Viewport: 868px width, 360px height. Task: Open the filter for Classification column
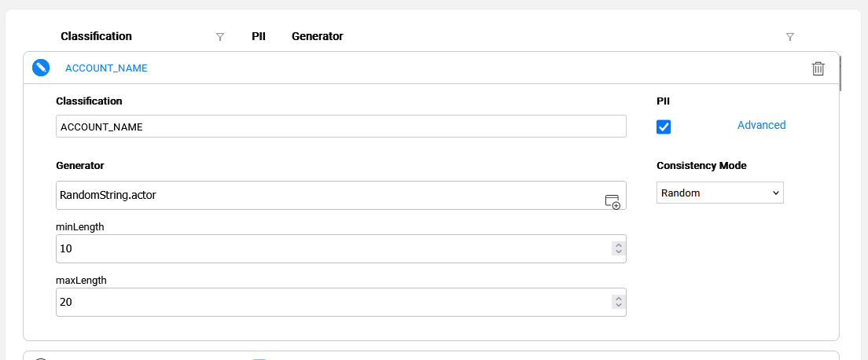(x=220, y=37)
